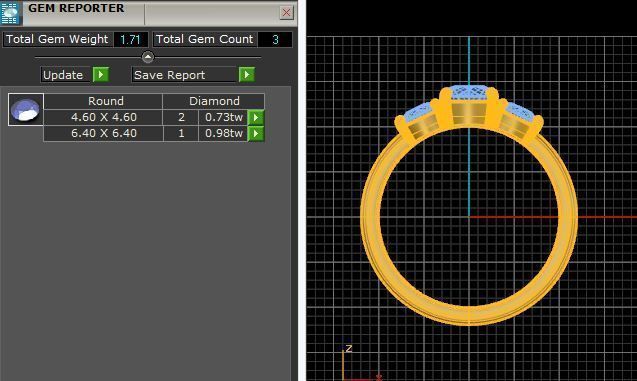This screenshot has height=381, width=637.
Task: Click the GEM REPORTER title text
Action: point(76,8)
